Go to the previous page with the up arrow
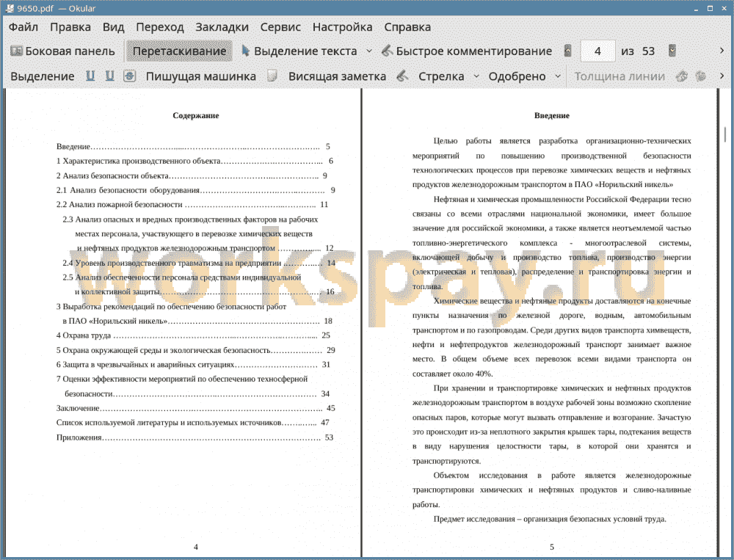 coord(567,51)
